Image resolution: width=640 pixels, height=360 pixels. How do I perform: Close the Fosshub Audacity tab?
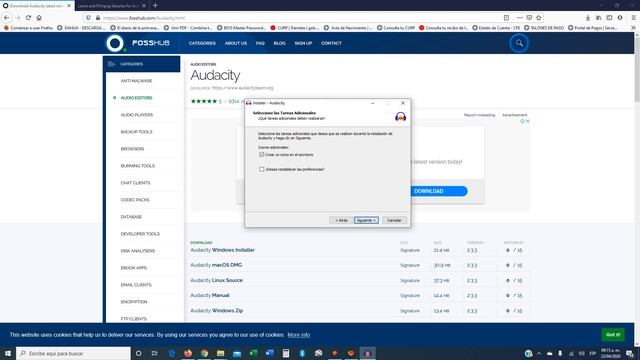tap(69, 6)
